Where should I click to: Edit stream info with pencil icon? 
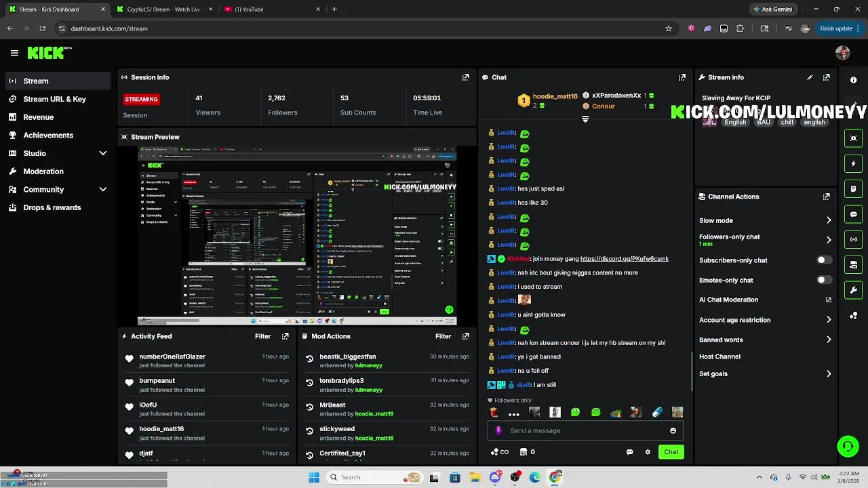point(810,77)
